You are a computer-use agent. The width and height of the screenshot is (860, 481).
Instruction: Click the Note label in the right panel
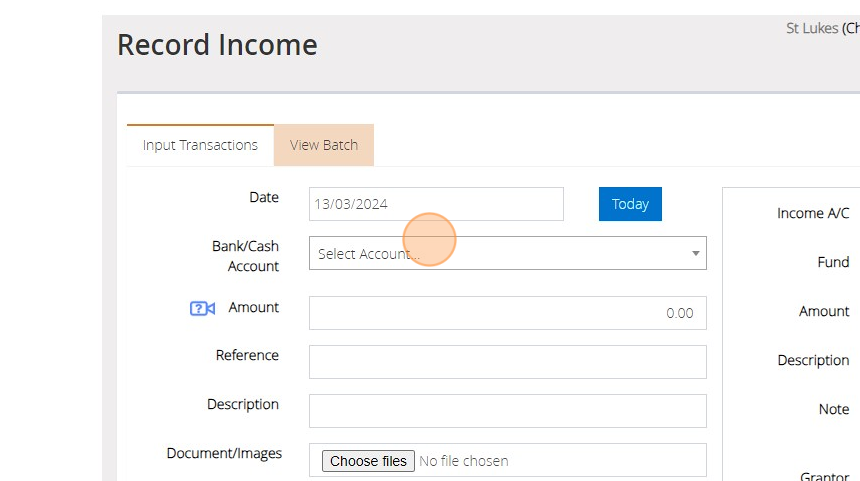point(834,409)
